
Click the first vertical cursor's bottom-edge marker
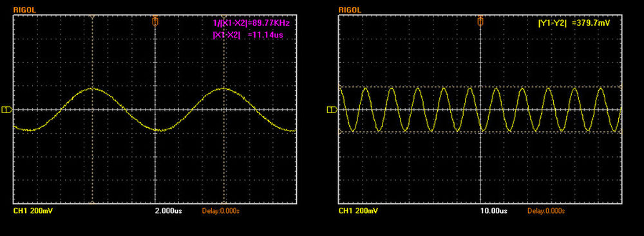pos(92,203)
